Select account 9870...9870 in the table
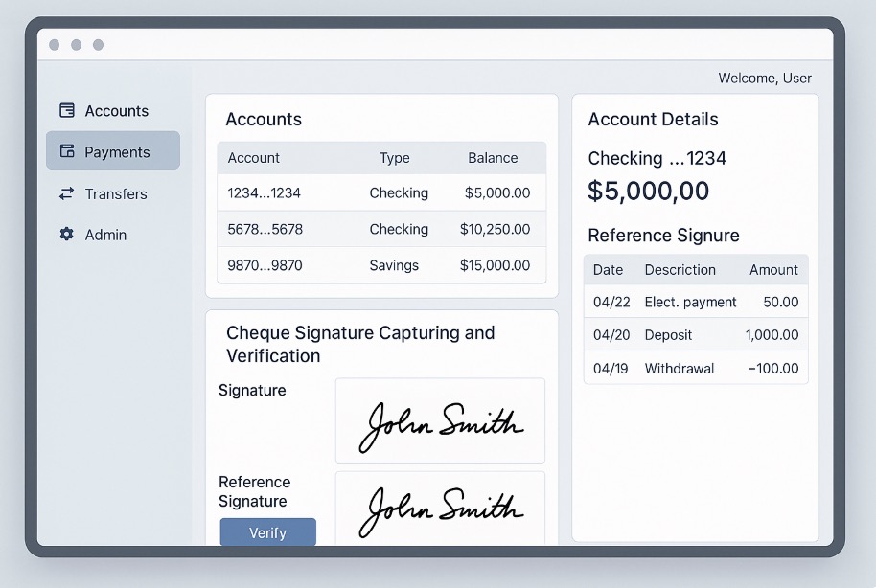876x588 pixels. (381, 265)
